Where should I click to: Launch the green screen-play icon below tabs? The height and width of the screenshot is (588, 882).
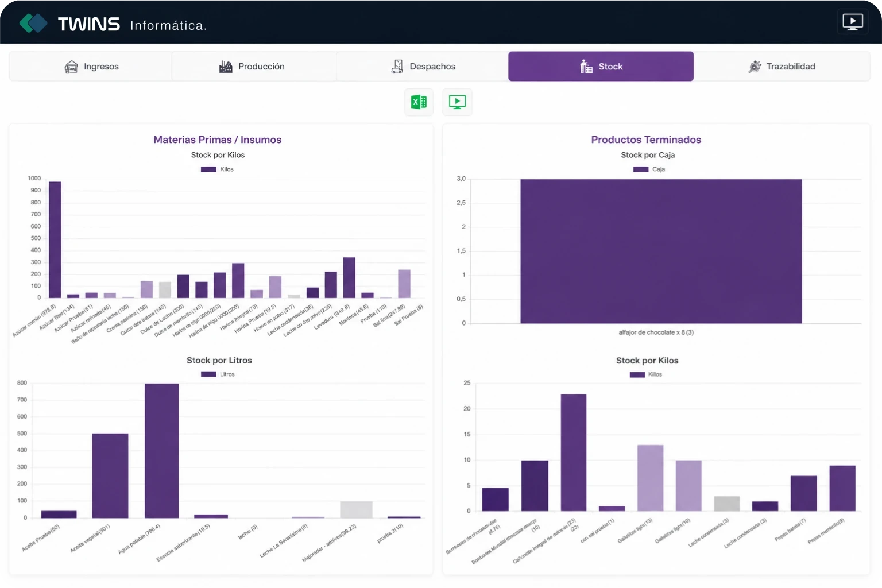tap(457, 102)
